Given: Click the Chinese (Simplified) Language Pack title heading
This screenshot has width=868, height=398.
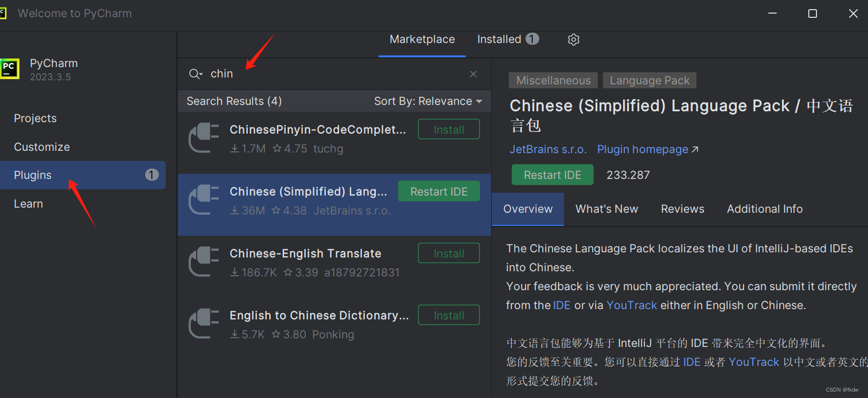Looking at the screenshot, I should tap(682, 115).
